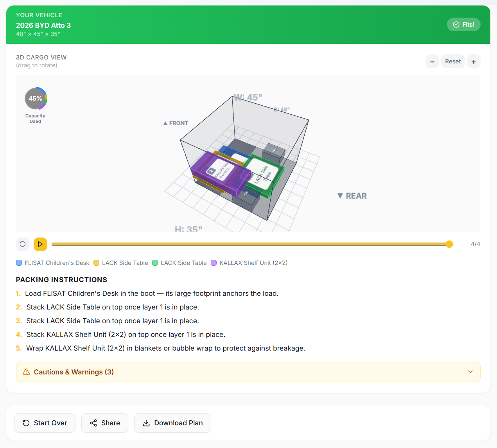
Task: Click the vehicle dimensions 48" × 45" × 35"
Action: click(x=38, y=34)
